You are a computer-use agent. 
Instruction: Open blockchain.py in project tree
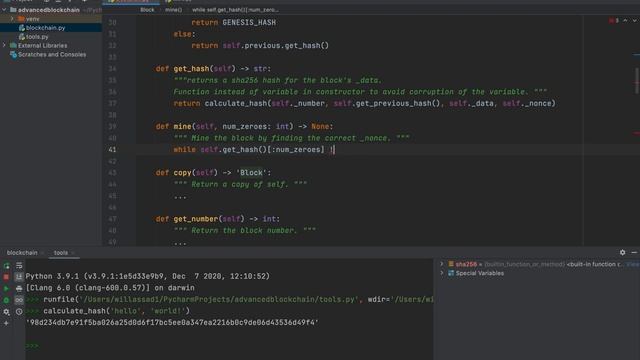coord(45,28)
